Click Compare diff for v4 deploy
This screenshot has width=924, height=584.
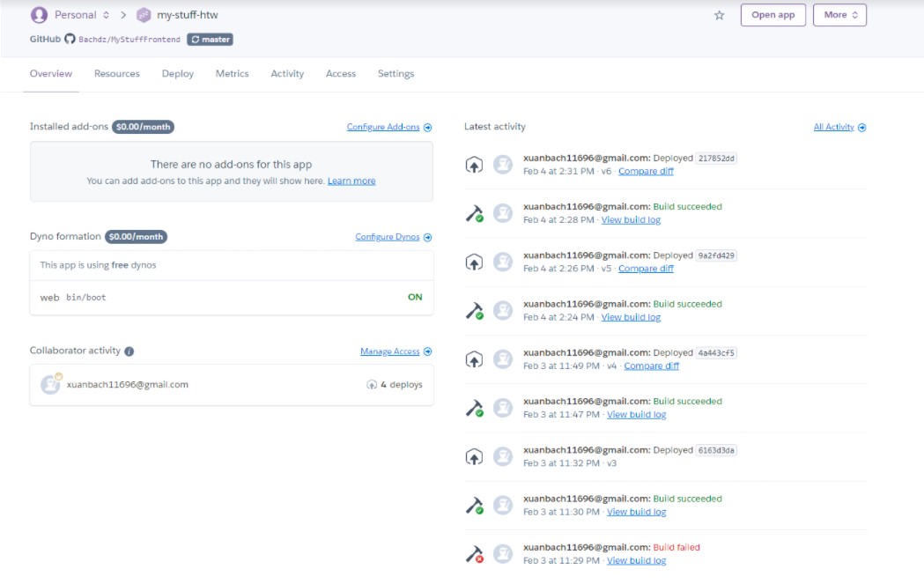(x=651, y=366)
